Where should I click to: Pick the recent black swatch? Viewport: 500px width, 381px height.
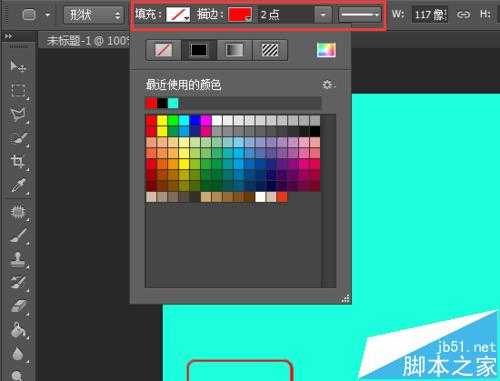(x=162, y=103)
